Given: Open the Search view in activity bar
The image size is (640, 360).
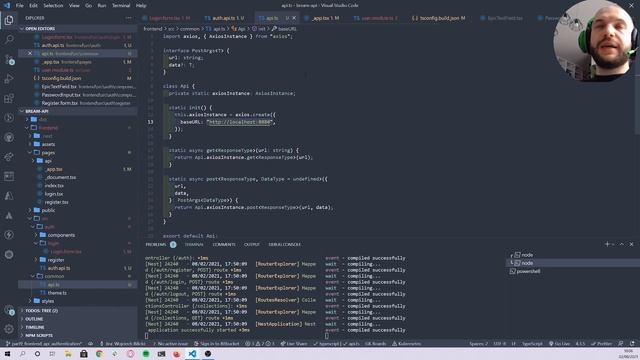Looking at the screenshot, I should point(9,40).
